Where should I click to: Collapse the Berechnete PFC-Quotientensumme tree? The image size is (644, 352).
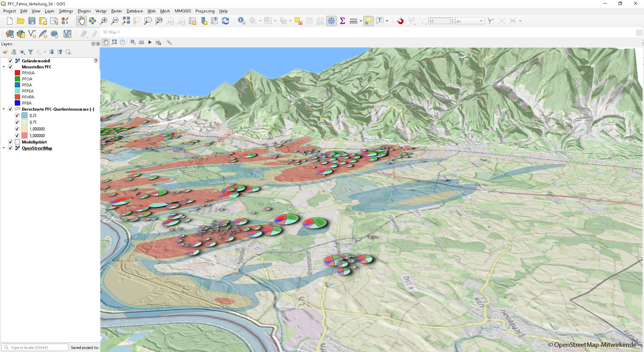tap(4, 109)
